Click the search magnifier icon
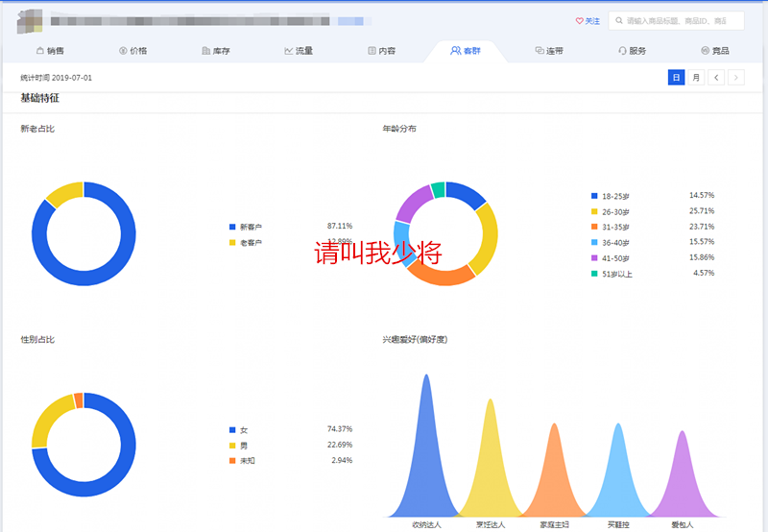The image size is (768, 532). pos(620,20)
